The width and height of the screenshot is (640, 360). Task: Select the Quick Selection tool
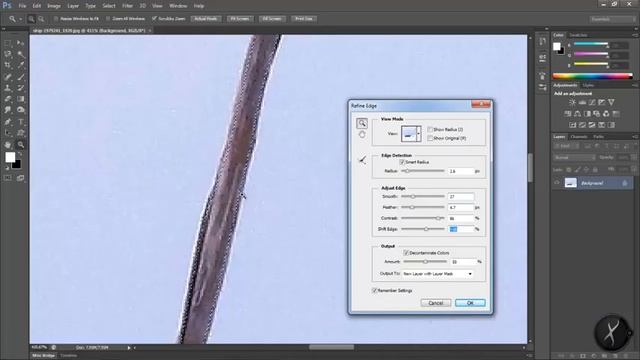[x=20, y=54]
